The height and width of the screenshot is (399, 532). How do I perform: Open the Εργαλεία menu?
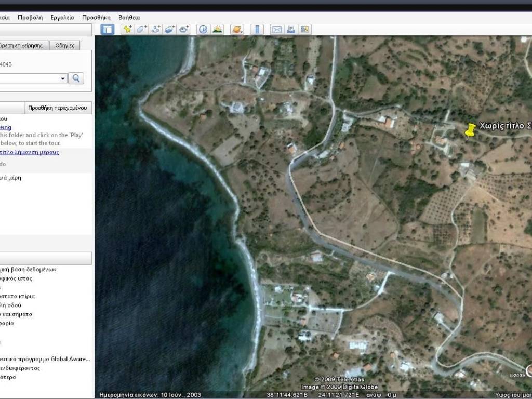[x=62, y=17]
